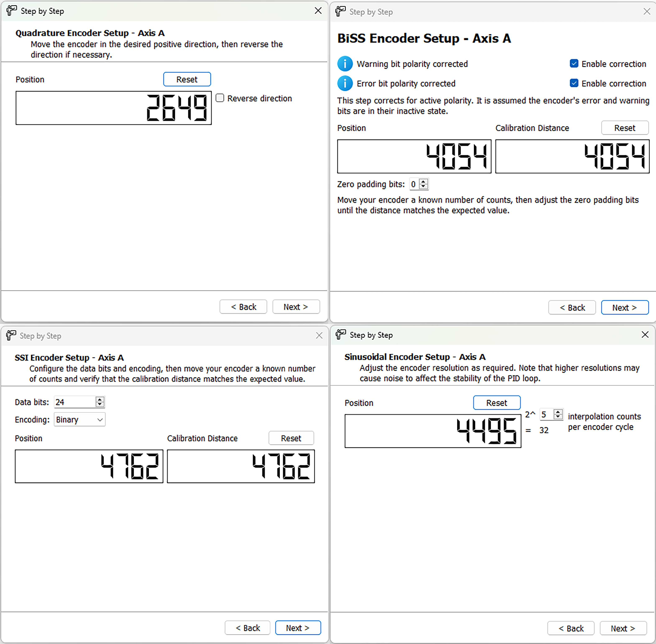Click the info icon beside Error bit polarity corrected

coord(345,83)
